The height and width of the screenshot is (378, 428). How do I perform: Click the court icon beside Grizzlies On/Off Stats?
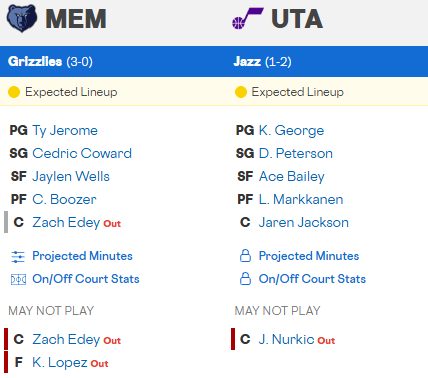pyautogui.click(x=18, y=279)
